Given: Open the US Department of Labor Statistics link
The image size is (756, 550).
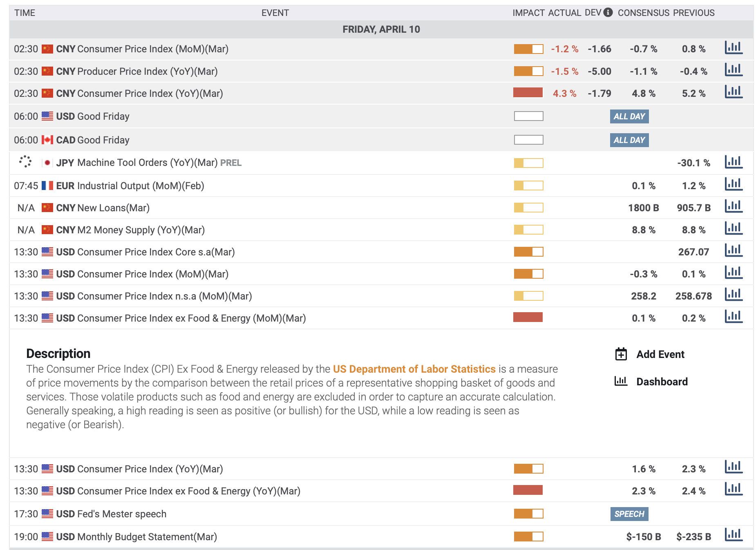Looking at the screenshot, I should 414,369.
